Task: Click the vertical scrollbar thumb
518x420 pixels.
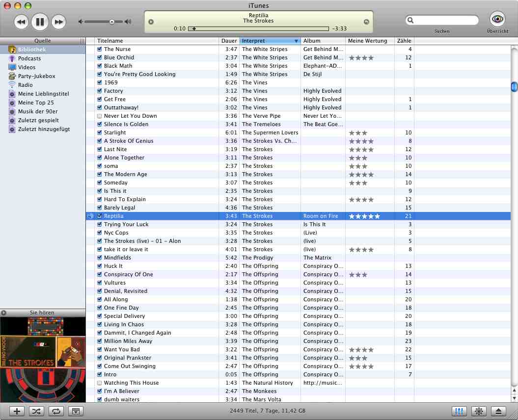Action: (514, 87)
